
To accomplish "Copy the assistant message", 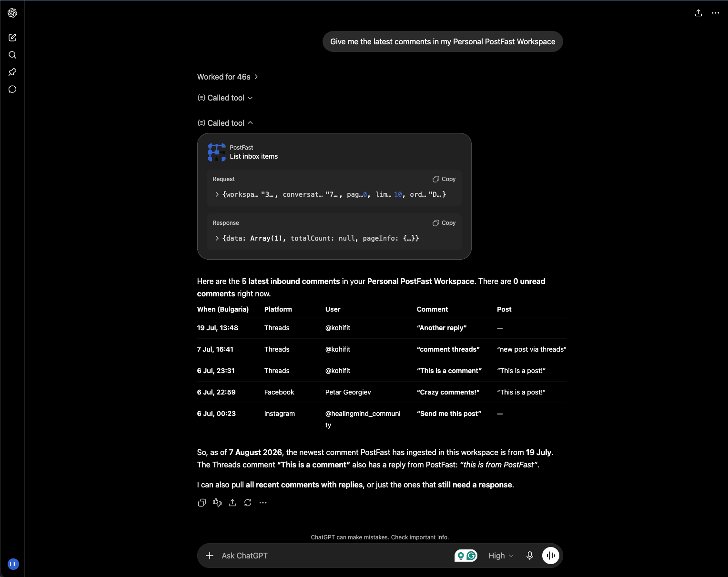I will [202, 503].
